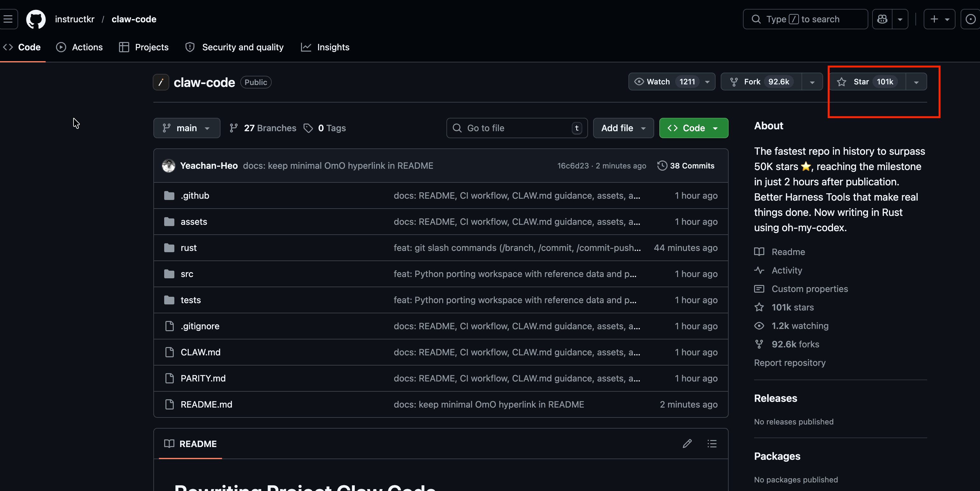Open the rust folder
Viewport: 980px width, 491px height.
pos(188,248)
